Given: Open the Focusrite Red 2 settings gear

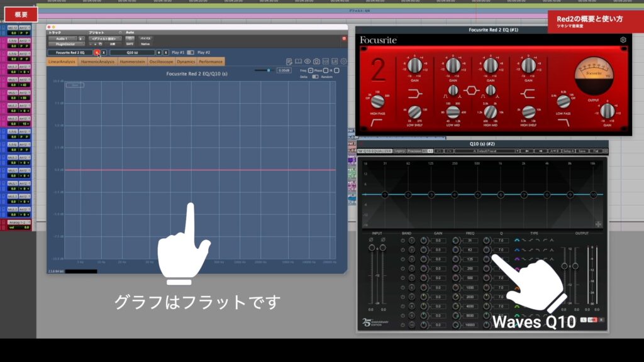Looking at the screenshot, I should click(x=623, y=40).
